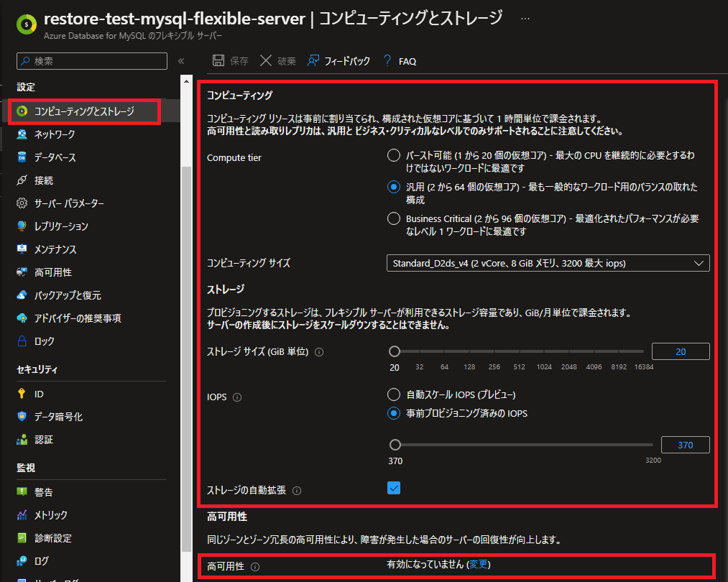
Task: Click the ネットワーク sidebar icon
Action: (x=22, y=134)
